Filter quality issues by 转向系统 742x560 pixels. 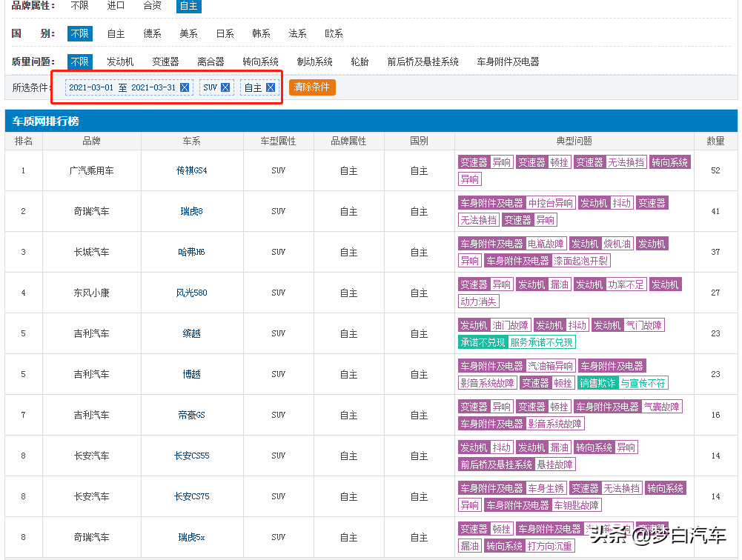(x=260, y=61)
